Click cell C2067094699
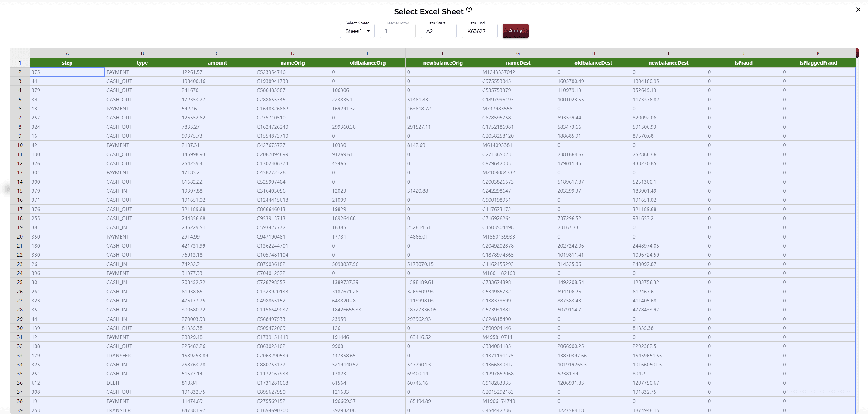Image resolution: width=868 pixels, height=414 pixels. [x=292, y=154]
